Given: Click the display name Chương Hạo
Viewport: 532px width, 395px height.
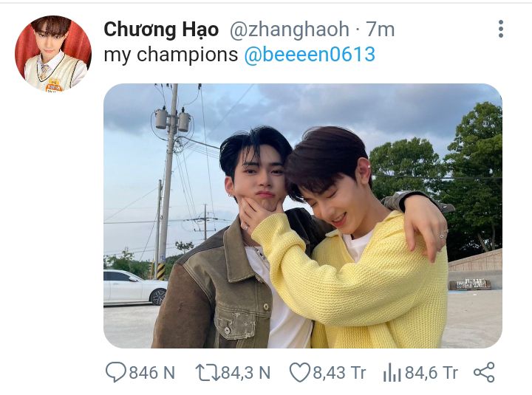Looking at the screenshot, I should pyautogui.click(x=161, y=29).
